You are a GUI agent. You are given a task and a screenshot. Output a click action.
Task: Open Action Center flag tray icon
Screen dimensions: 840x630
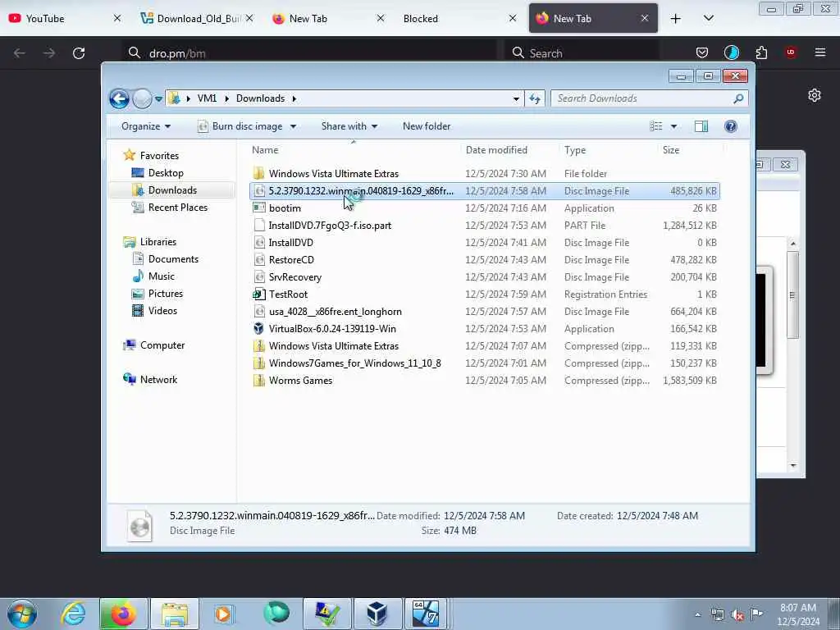(756, 614)
